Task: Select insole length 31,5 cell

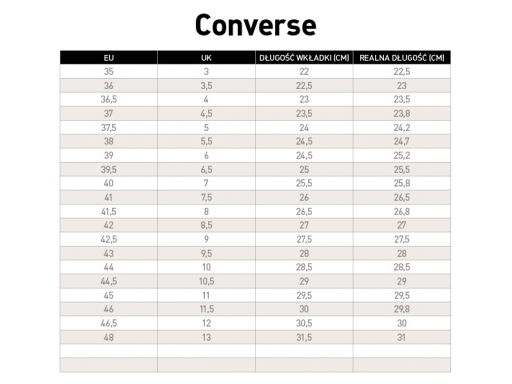Action: (x=304, y=337)
